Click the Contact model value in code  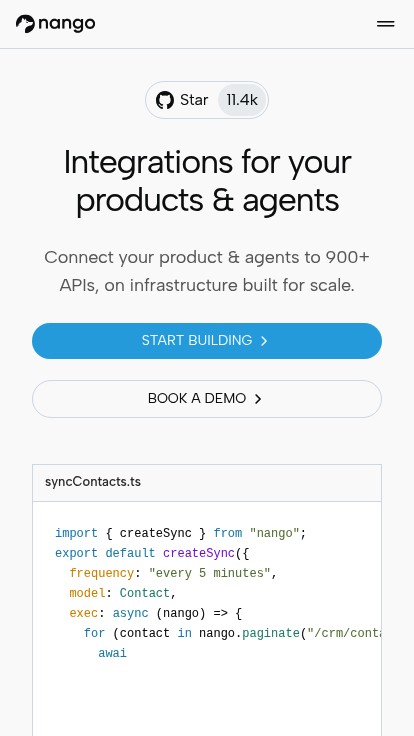coord(145,593)
